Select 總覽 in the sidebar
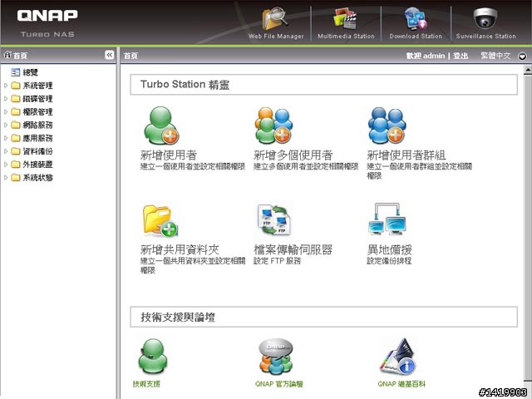 [30, 72]
